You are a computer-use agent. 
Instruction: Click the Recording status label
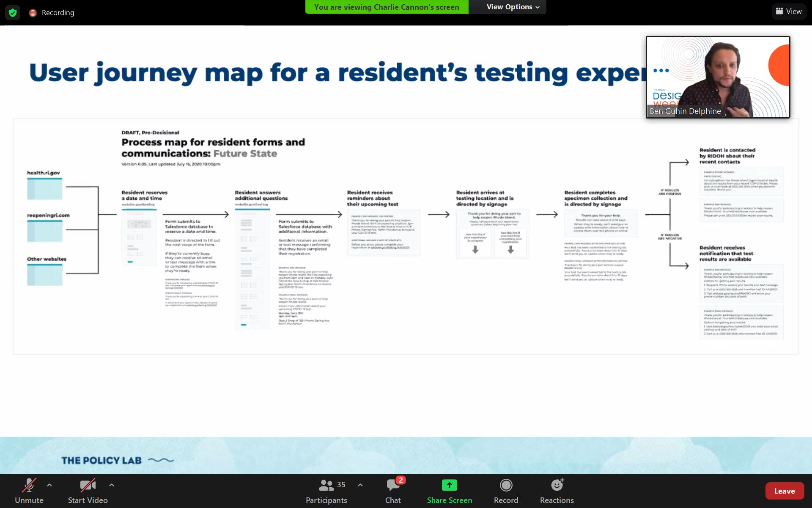tap(58, 13)
